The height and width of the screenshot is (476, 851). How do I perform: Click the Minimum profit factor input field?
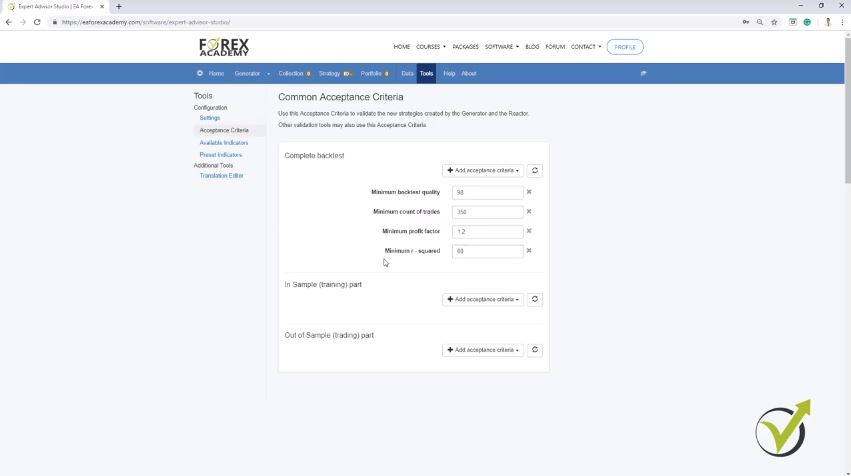tap(487, 231)
